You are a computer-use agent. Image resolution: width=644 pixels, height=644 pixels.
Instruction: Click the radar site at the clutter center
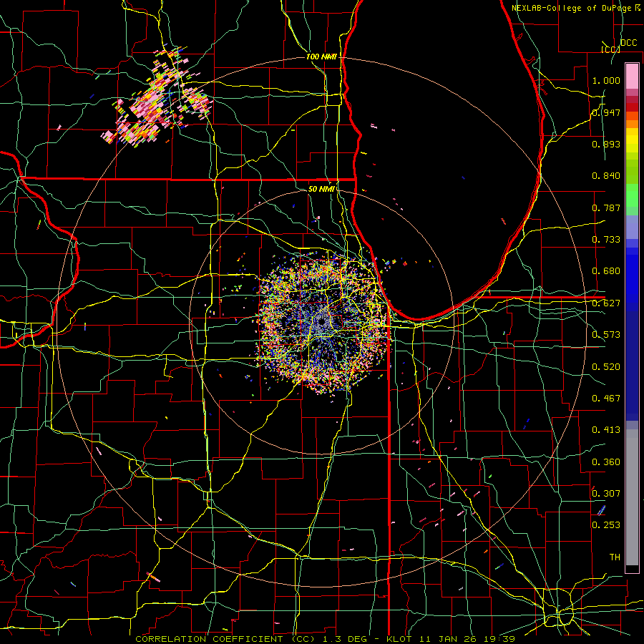point(321,323)
